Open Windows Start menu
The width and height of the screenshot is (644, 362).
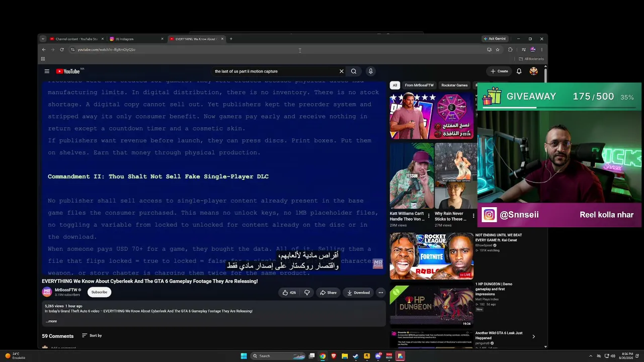click(244, 356)
